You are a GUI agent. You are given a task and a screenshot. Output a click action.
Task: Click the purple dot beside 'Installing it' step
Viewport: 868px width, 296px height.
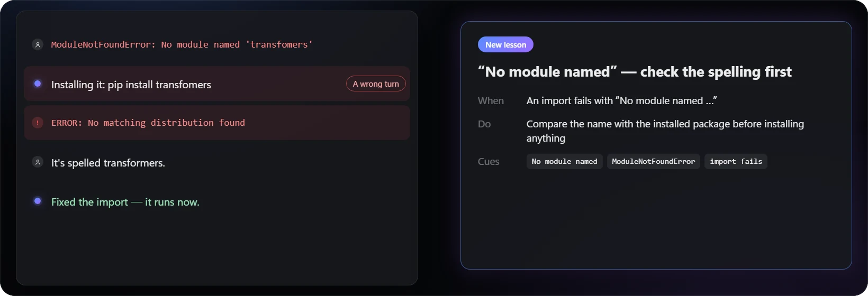tap(38, 84)
